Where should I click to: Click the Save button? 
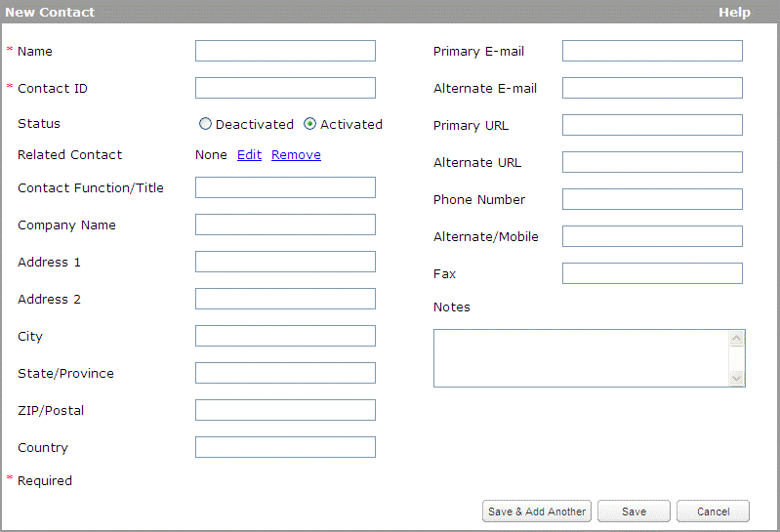(x=634, y=512)
